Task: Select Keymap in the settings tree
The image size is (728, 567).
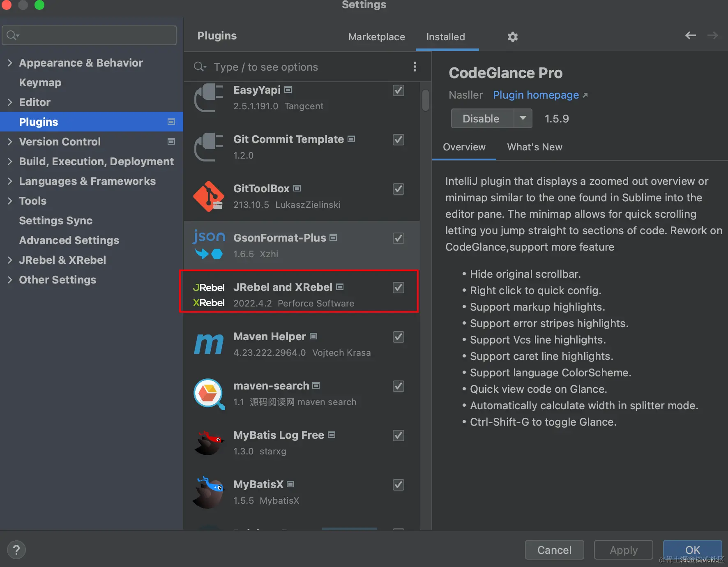Action: [x=40, y=82]
